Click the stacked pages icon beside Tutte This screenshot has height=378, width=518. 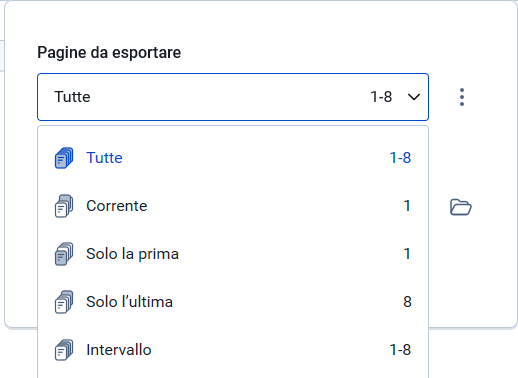tap(64, 158)
